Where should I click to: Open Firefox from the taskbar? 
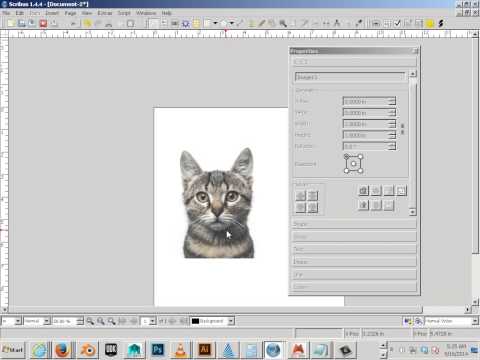[62, 350]
